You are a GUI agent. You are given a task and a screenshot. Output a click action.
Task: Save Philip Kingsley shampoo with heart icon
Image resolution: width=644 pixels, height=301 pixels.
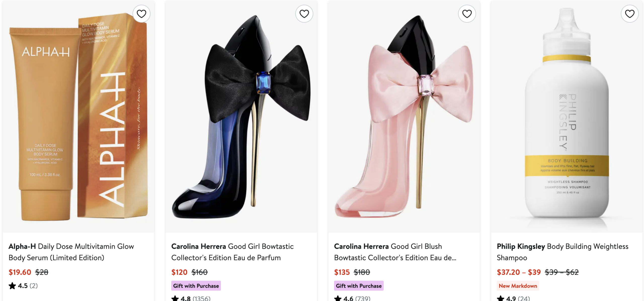point(629,14)
